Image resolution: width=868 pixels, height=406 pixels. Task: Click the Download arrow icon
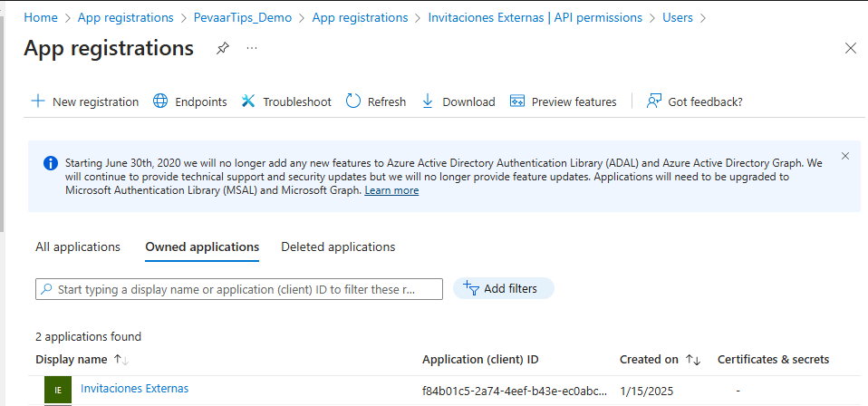point(428,101)
